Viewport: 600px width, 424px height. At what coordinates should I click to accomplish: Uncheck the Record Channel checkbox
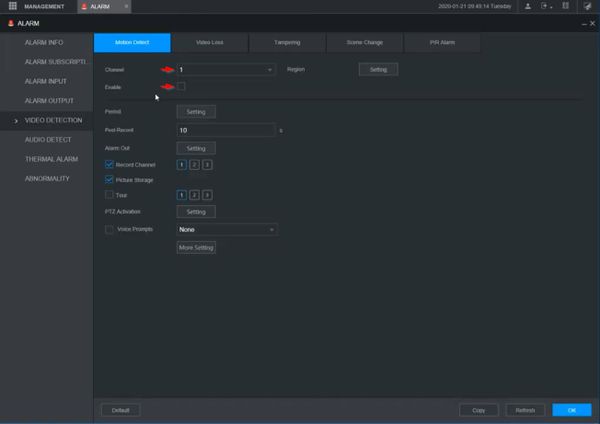pos(109,165)
